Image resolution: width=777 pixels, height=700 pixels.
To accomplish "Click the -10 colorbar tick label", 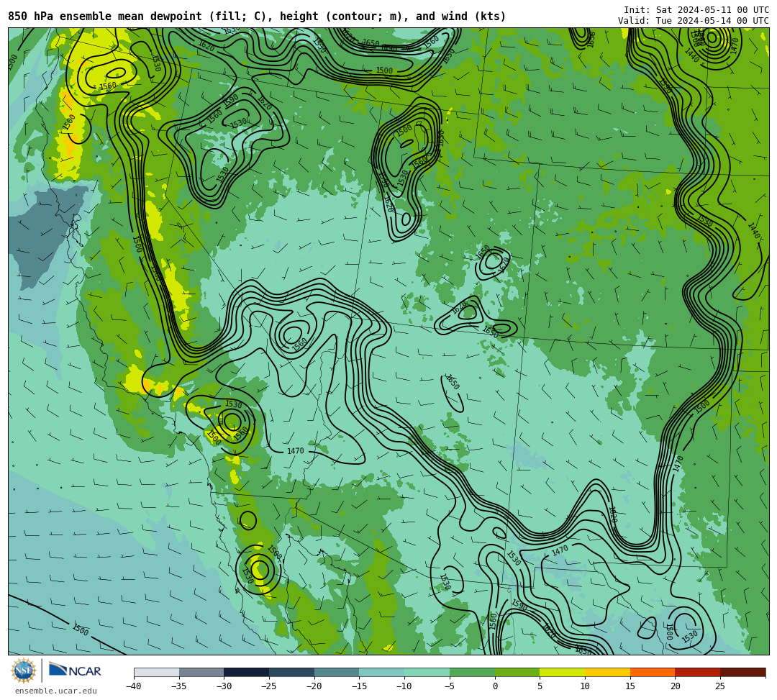I will tap(404, 686).
